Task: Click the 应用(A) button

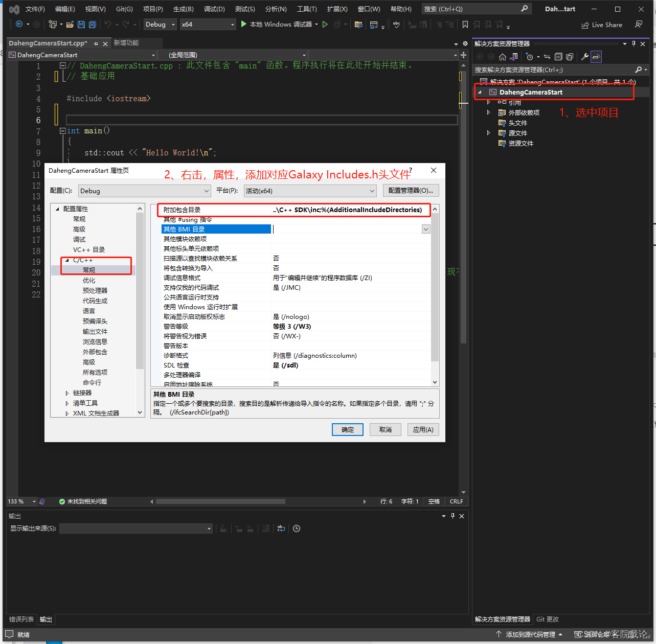Action: (423, 430)
